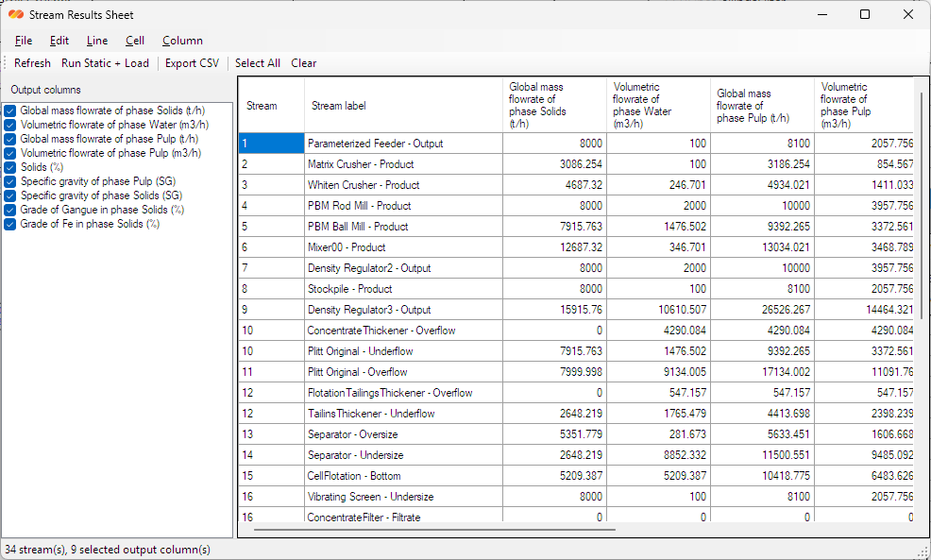Click the vertical scrollbar of the table

[922, 205]
